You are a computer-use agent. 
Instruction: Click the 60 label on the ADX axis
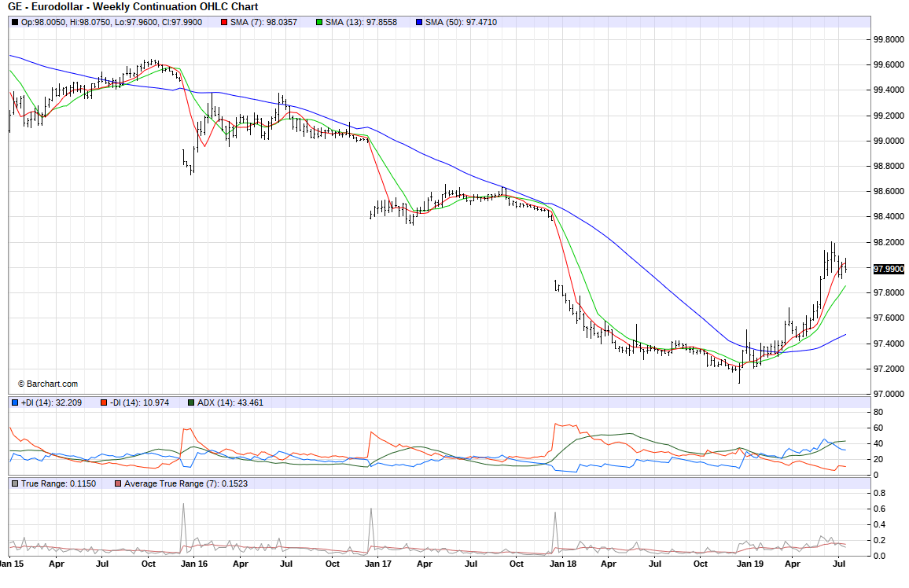coord(878,428)
